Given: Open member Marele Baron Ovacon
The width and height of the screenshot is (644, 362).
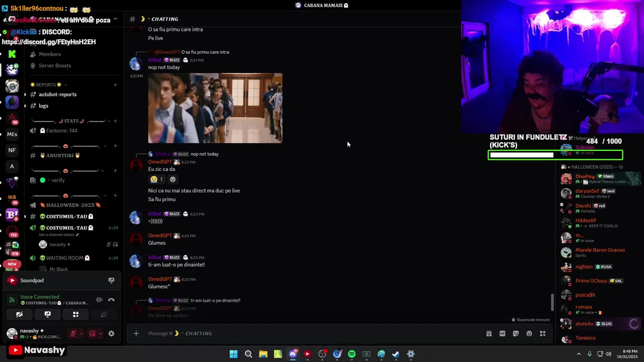Looking at the screenshot, I should 600,252.
